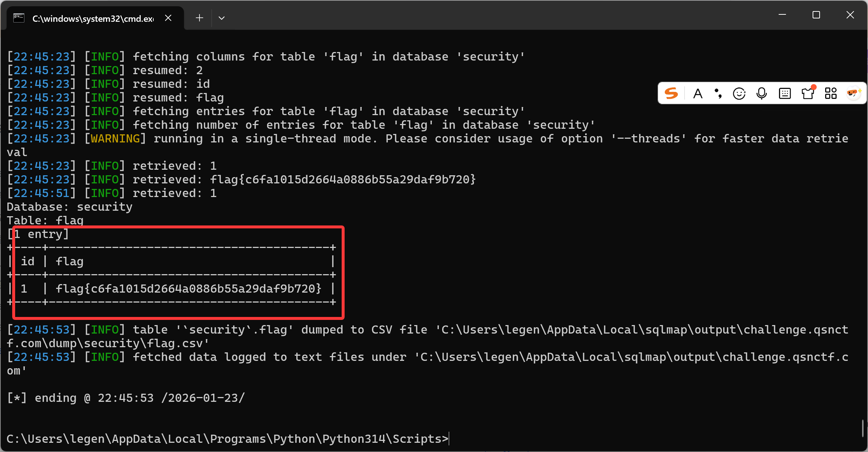Toggle the Chinese/English input mode 'A'
This screenshot has height=452, width=868.
(698, 94)
